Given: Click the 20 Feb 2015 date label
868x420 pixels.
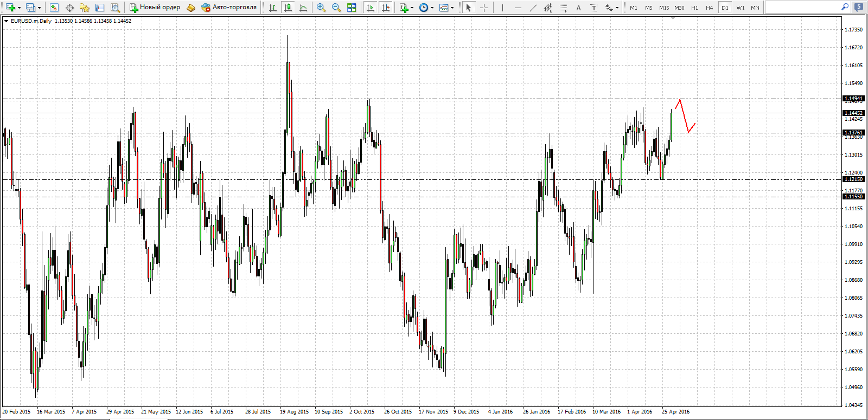Looking at the screenshot, I should point(16,412).
